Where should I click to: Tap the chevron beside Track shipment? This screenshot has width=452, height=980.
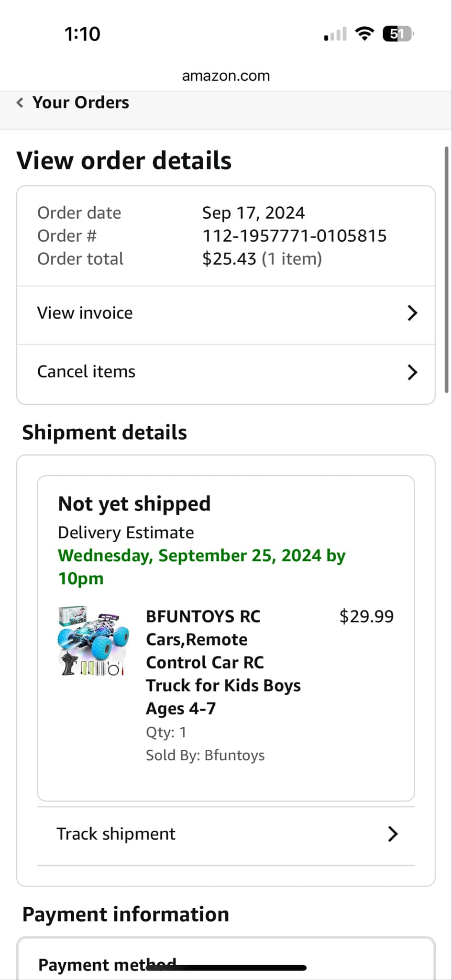tap(392, 834)
